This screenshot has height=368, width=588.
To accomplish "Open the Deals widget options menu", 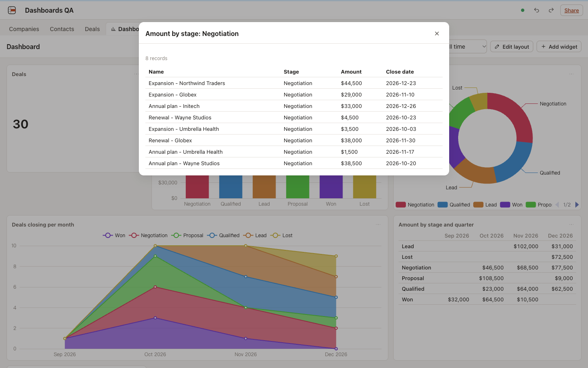I will pyautogui.click(x=136, y=74).
